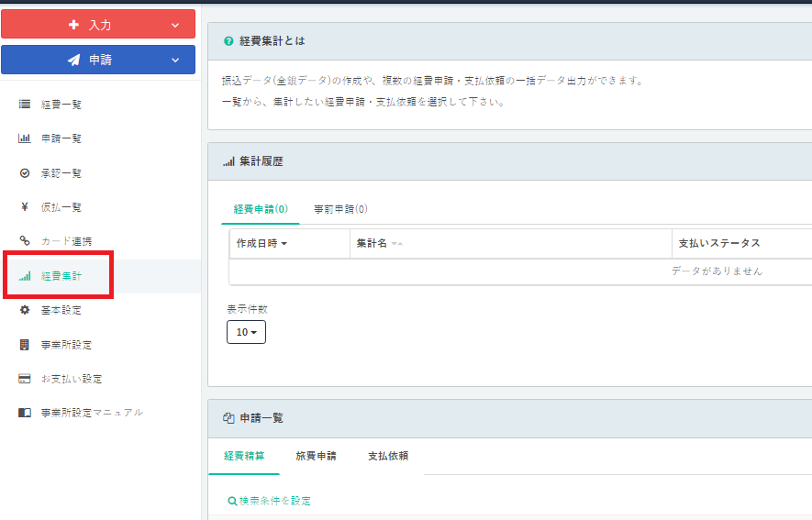Viewport: 812px width, 520px height.
Task: Click the book icon beside 事業所設定マニュアル
Action: tap(25, 413)
